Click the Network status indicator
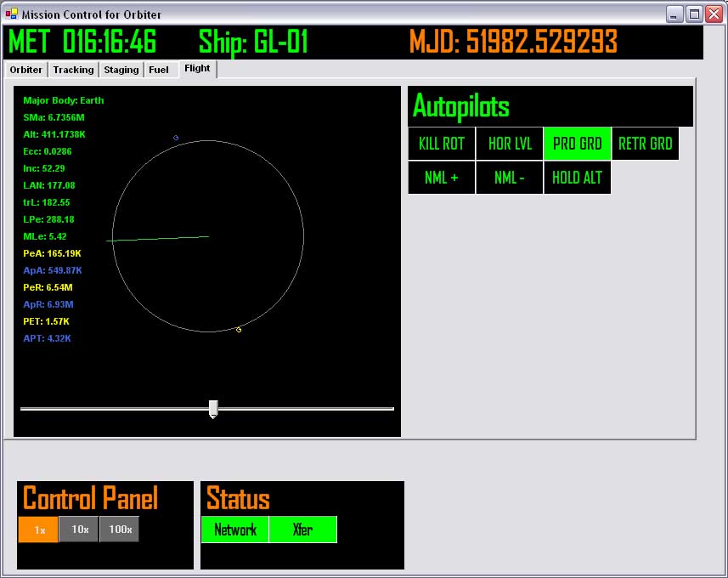 pos(235,530)
